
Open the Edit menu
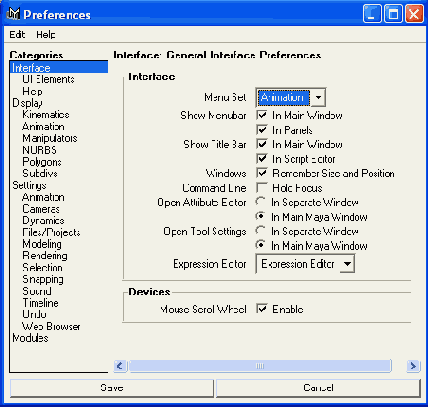(17, 34)
